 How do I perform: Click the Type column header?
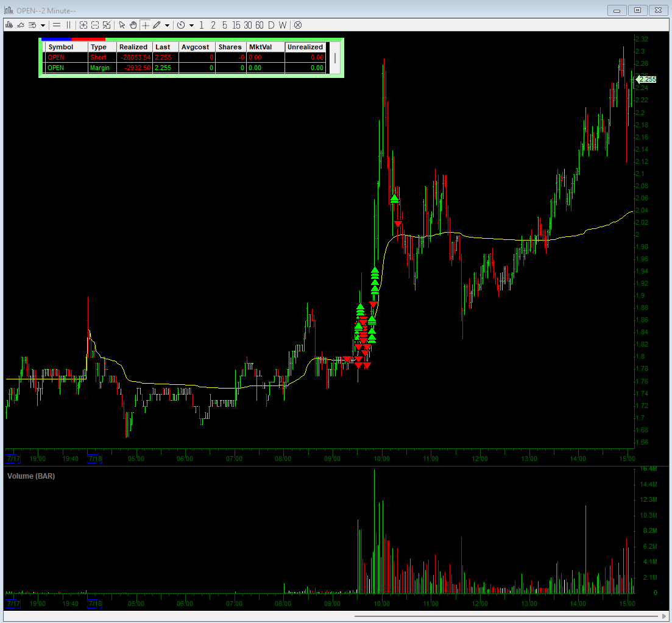click(102, 47)
